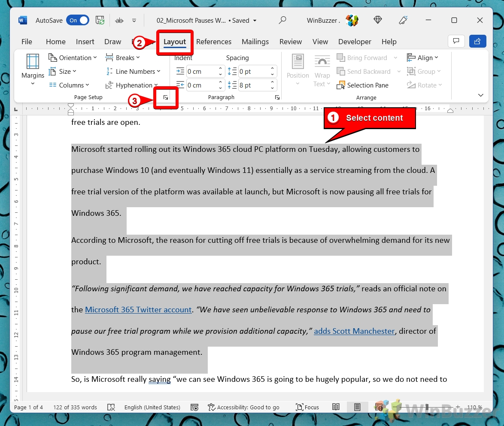
Task: Click the Save icon in title bar
Action: coord(100,21)
